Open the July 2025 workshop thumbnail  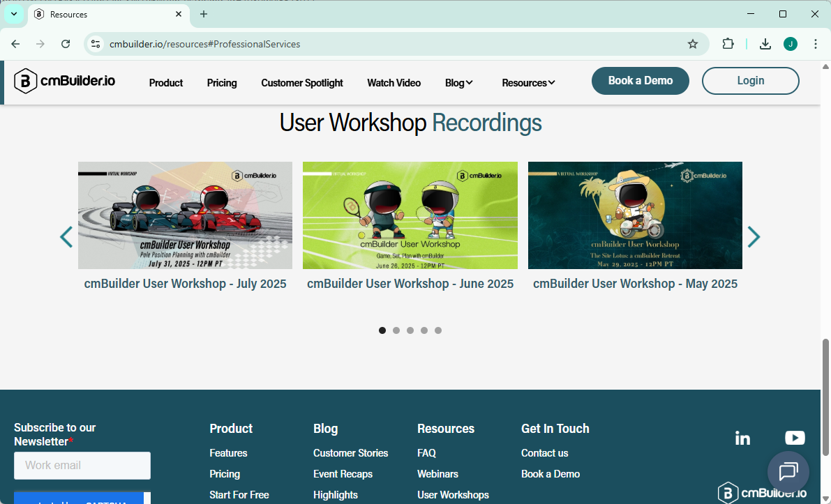pyautogui.click(x=185, y=215)
